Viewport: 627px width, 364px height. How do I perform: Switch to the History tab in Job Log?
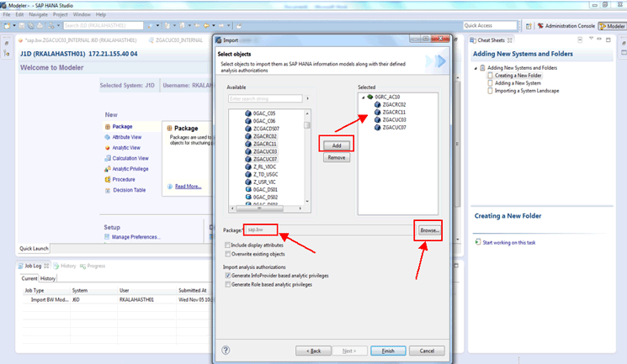48,278
